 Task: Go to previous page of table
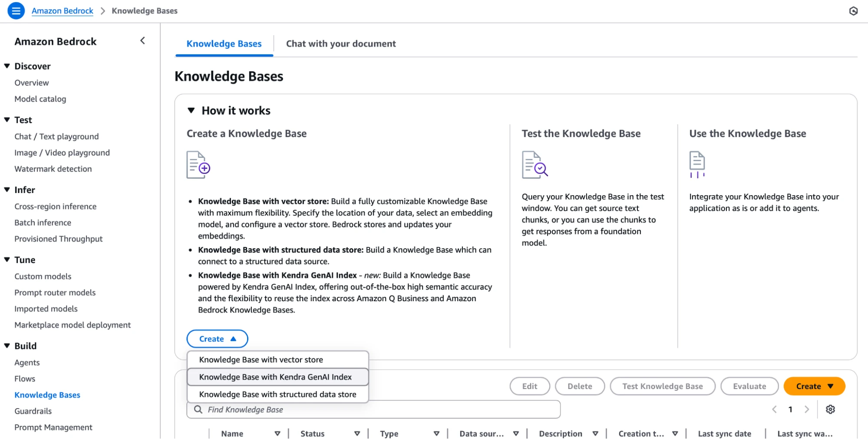(774, 409)
